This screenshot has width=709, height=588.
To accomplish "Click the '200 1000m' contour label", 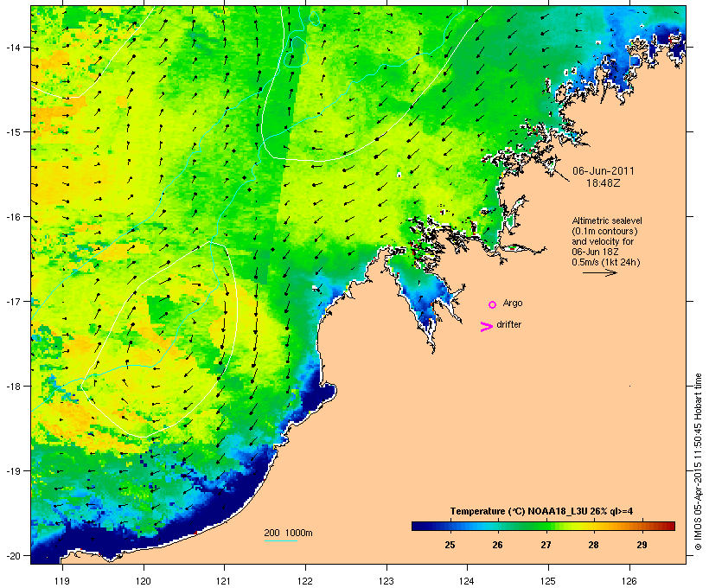I will pyautogui.click(x=288, y=533).
